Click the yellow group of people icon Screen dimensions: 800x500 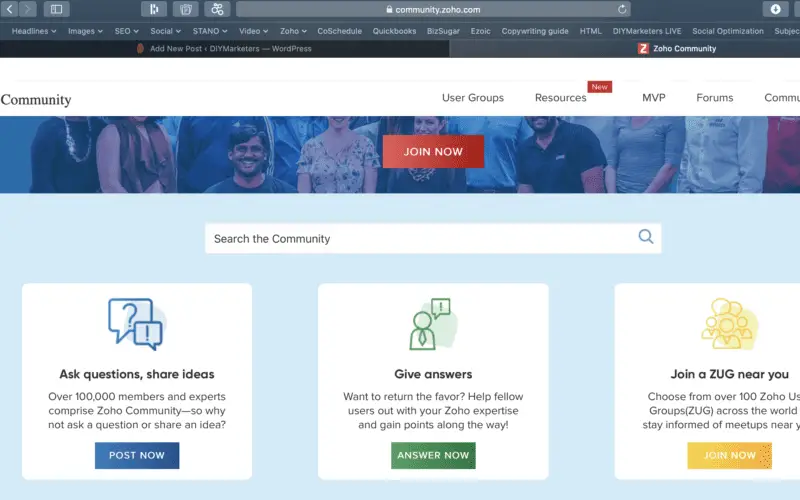tap(729, 324)
